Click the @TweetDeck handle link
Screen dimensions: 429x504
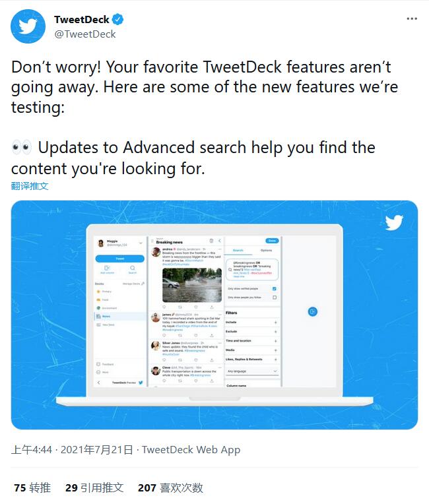(x=84, y=34)
